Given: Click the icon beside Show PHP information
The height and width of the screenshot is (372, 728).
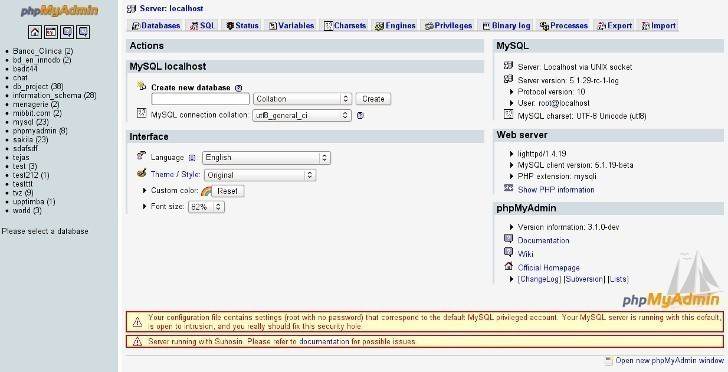Looking at the screenshot, I should [508, 189].
